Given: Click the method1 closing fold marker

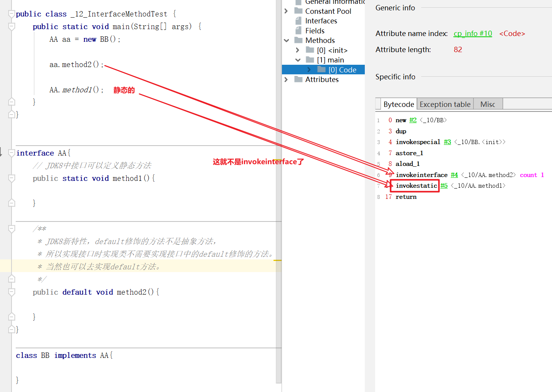Looking at the screenshot, I should point(12,203).
